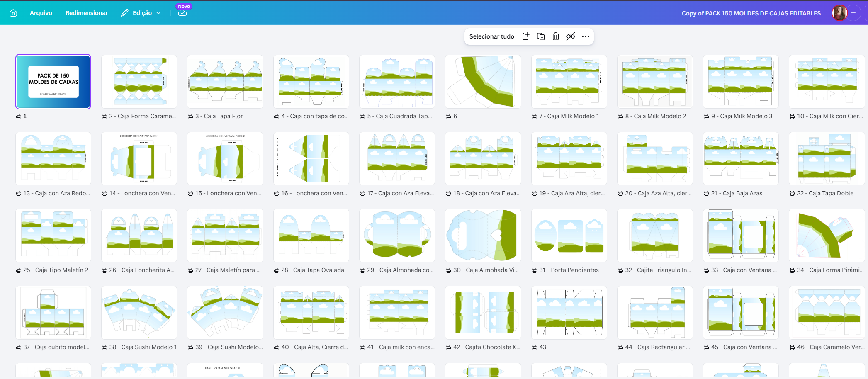This screenshot has height=379, width=868.
Task: Click the add page icon in toolbar
Action: pos(526,36)
